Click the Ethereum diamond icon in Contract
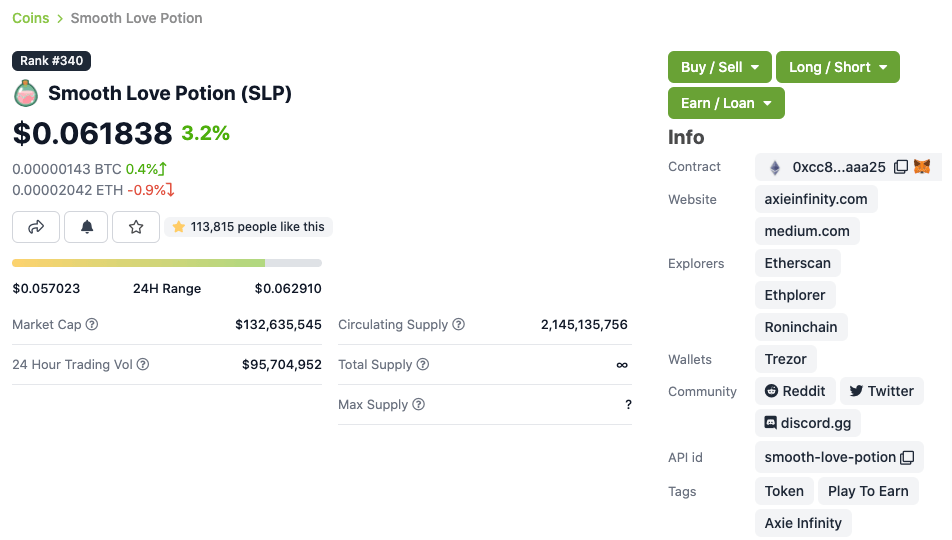The height and width of the screenshot is (540, 952). click(775, 168)
